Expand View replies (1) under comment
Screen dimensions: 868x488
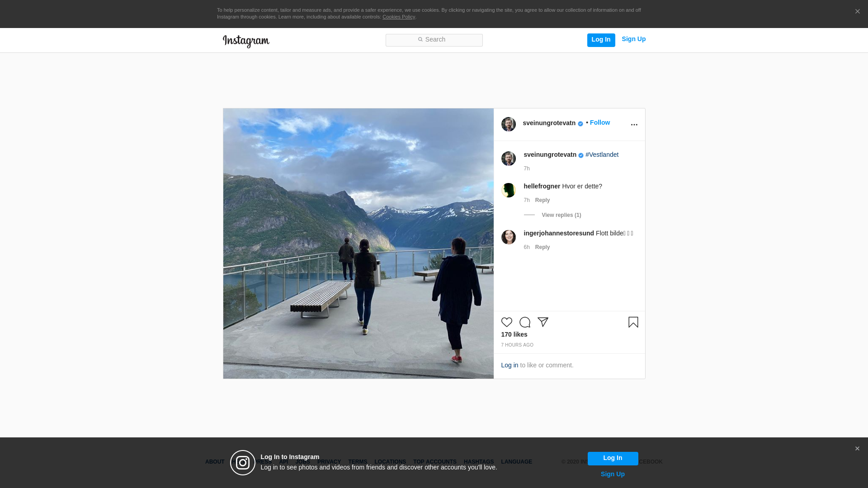point(561,215)
